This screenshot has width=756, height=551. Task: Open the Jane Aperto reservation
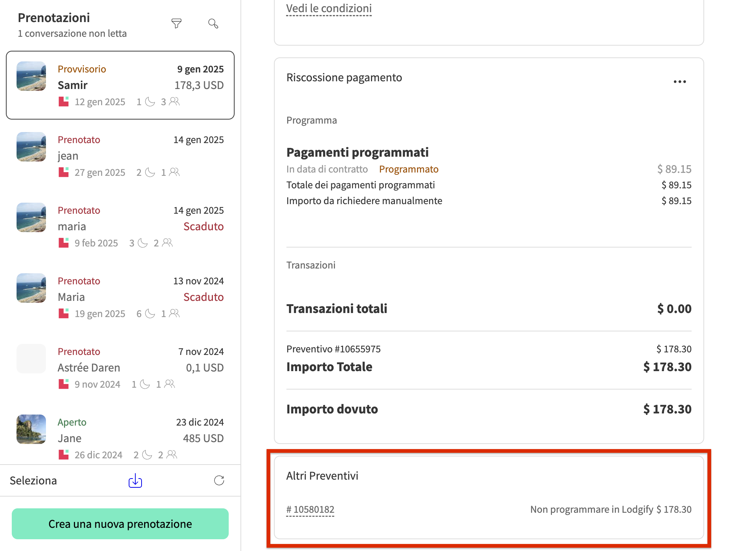coord(120,438)
